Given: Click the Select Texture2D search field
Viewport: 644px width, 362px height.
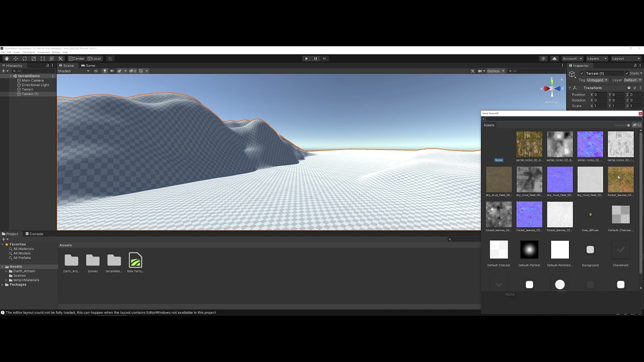Looking at the screenshot, I should coord(561,119).
